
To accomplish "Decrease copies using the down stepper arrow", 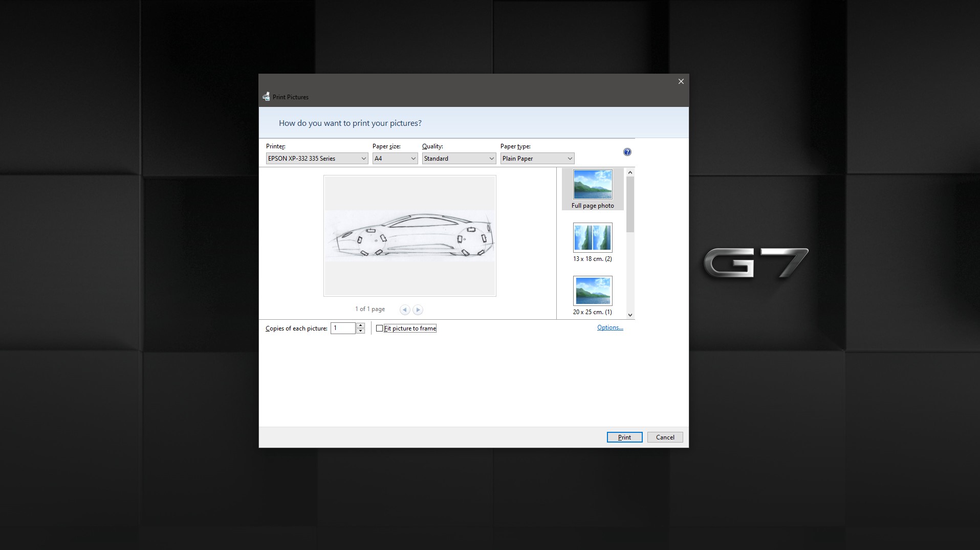I will 360,331.
